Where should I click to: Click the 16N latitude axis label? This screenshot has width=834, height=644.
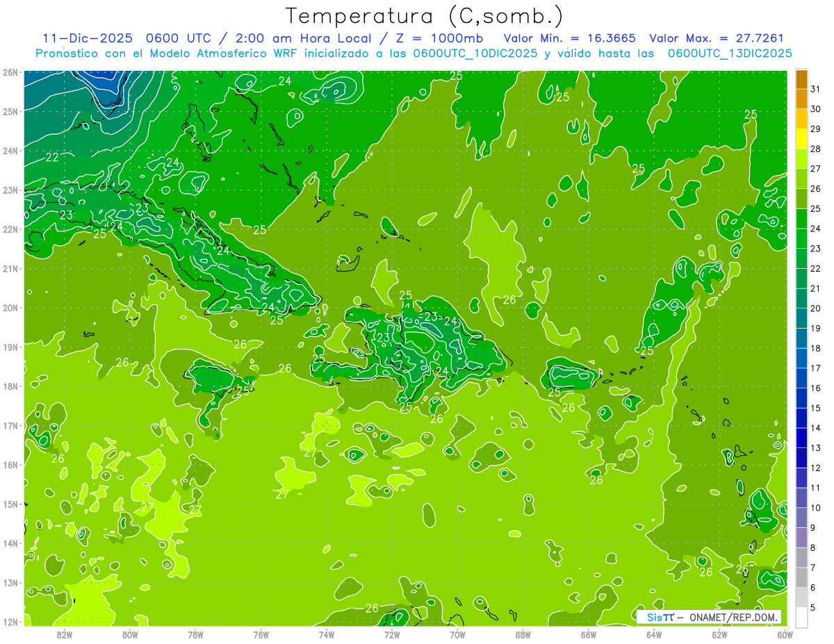click(x=11, y=465)
